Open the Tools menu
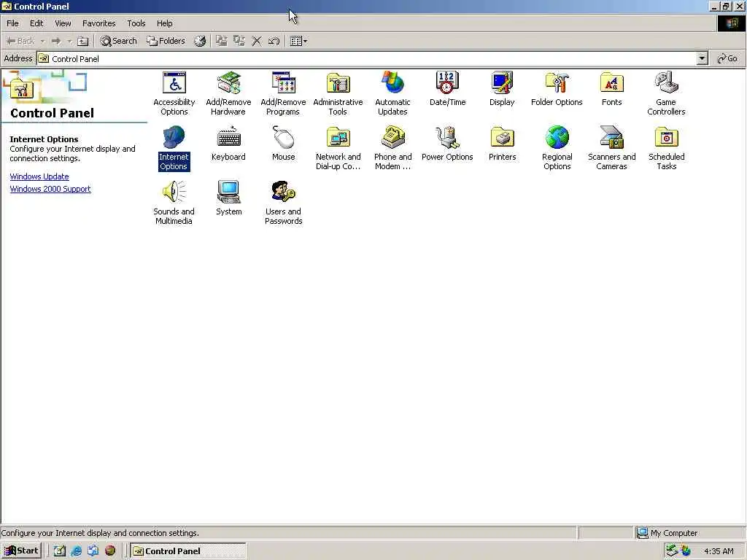The image size is (747, 560). (136, 23)
